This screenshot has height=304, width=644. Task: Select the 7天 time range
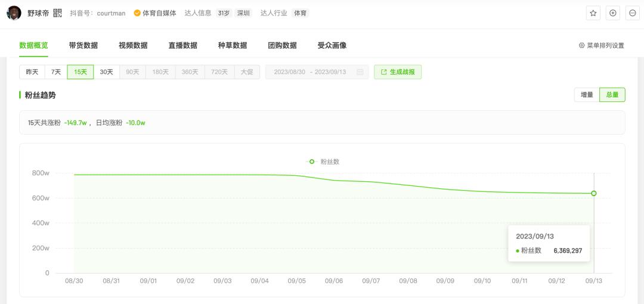tap(56, 72)
